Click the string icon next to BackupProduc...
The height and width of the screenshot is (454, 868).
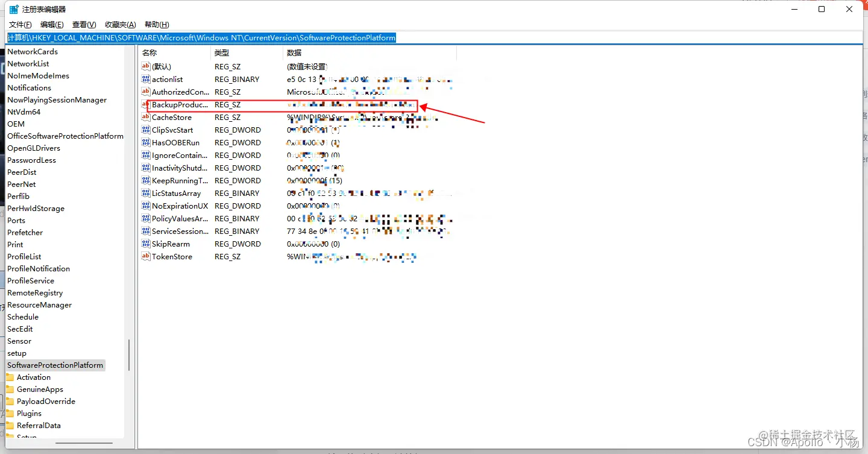[145, 104]
